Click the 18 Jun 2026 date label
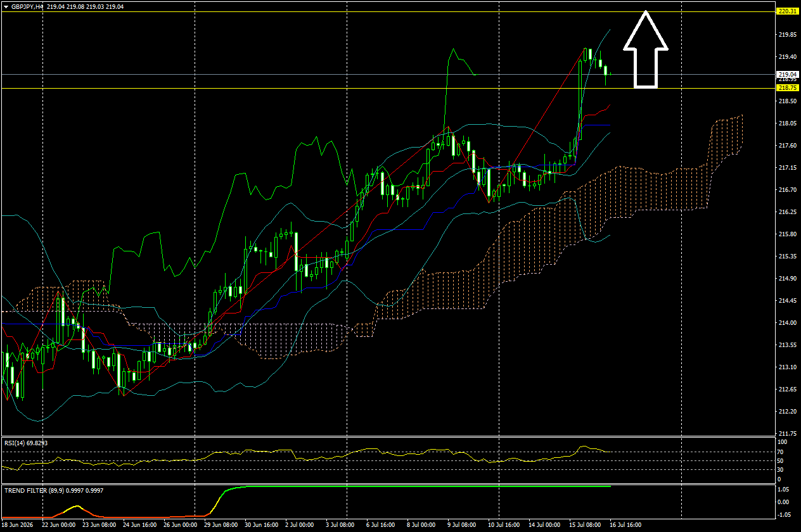This screenshot has width=801, height=532. 18,525
